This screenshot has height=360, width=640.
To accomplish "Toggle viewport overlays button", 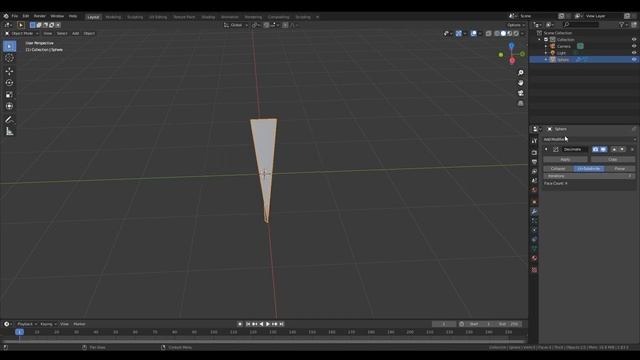I will pyautogui.click(x=473, y=33).
